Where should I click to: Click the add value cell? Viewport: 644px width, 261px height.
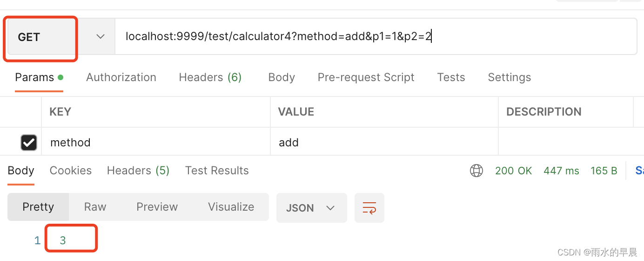point(384,142)
